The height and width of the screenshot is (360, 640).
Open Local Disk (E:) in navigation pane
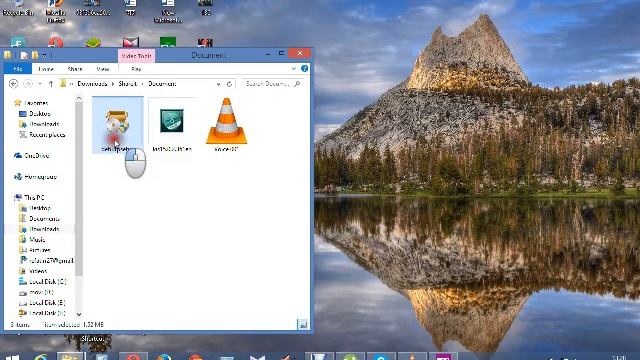pos(42,303)
